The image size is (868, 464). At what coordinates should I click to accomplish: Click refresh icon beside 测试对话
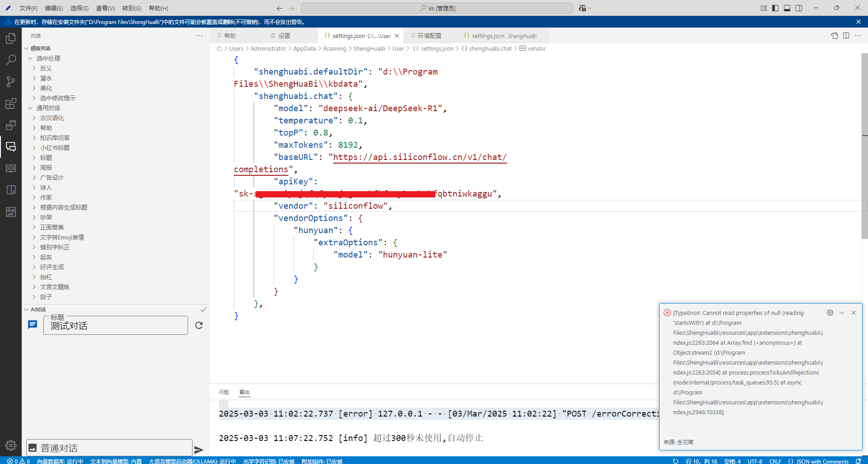[199, 325]
